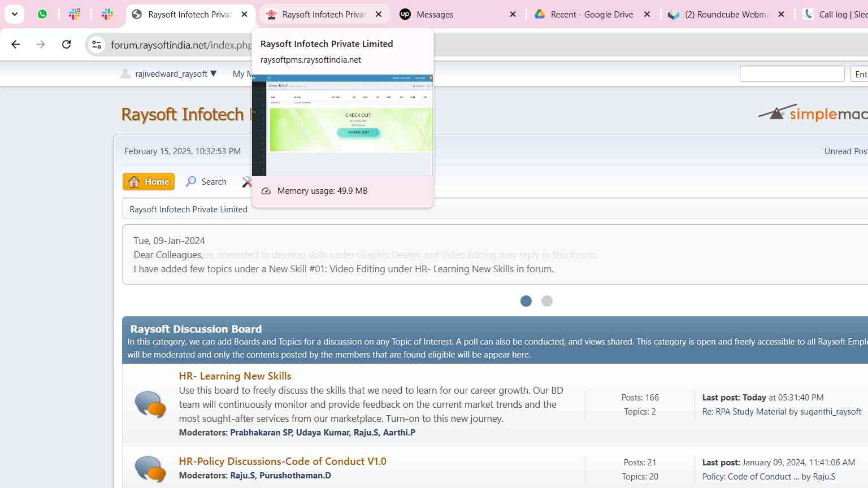Click the HR-Policy Discussions board icon

tap(150, 469)
